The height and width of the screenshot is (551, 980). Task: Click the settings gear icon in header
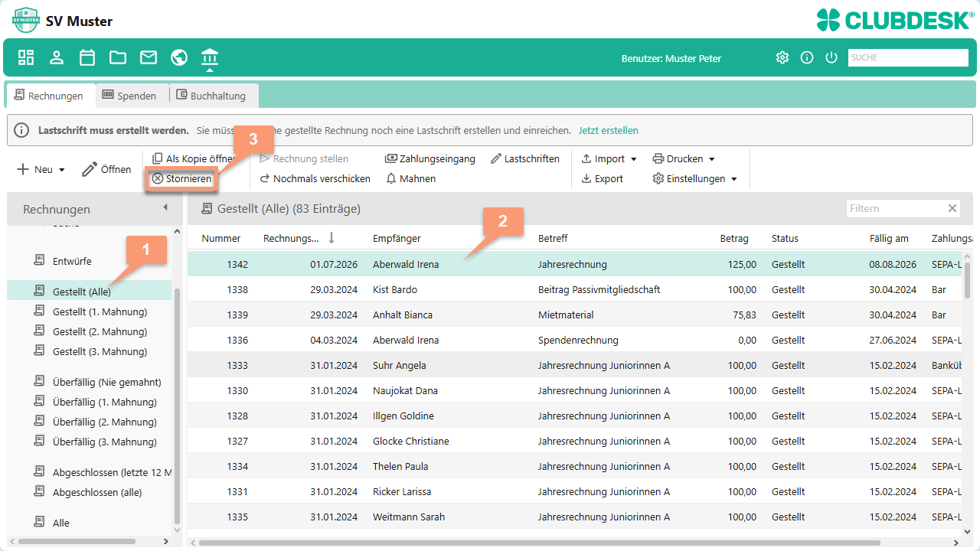point(782,57)
